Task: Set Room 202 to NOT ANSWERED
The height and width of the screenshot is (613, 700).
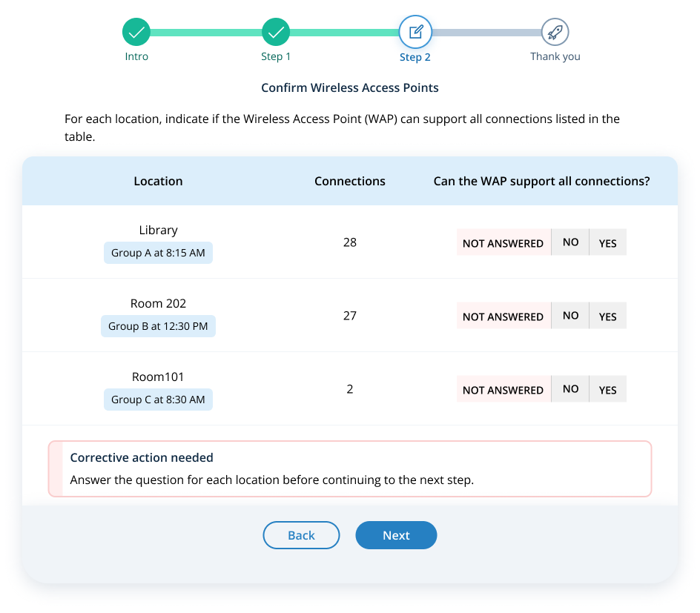Action: 503,317
